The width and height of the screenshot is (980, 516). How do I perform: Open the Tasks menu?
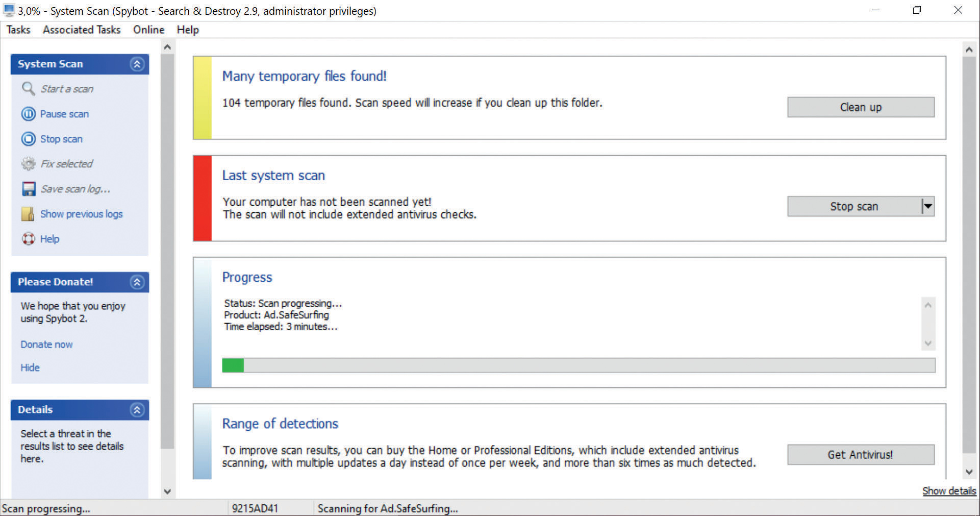click(x=18, y=30)
